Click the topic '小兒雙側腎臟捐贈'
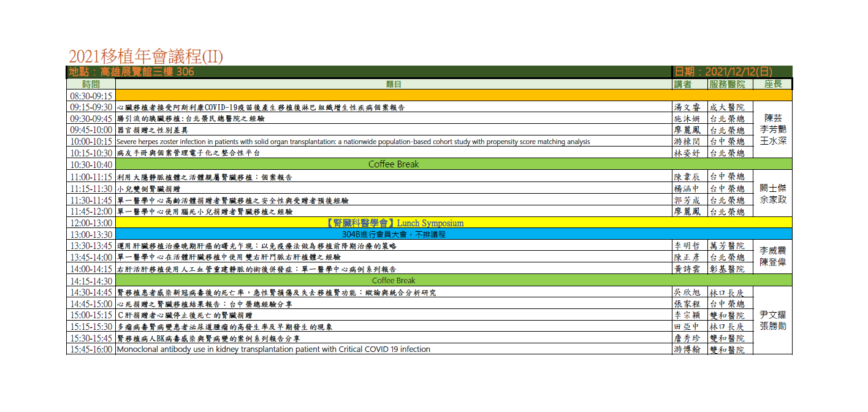This screenshot has width=868, height=412. [x=149, y=189]
